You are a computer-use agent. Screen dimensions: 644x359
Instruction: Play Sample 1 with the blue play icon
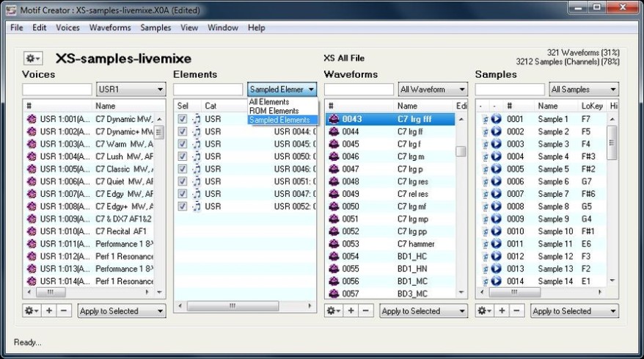(496, 119)
